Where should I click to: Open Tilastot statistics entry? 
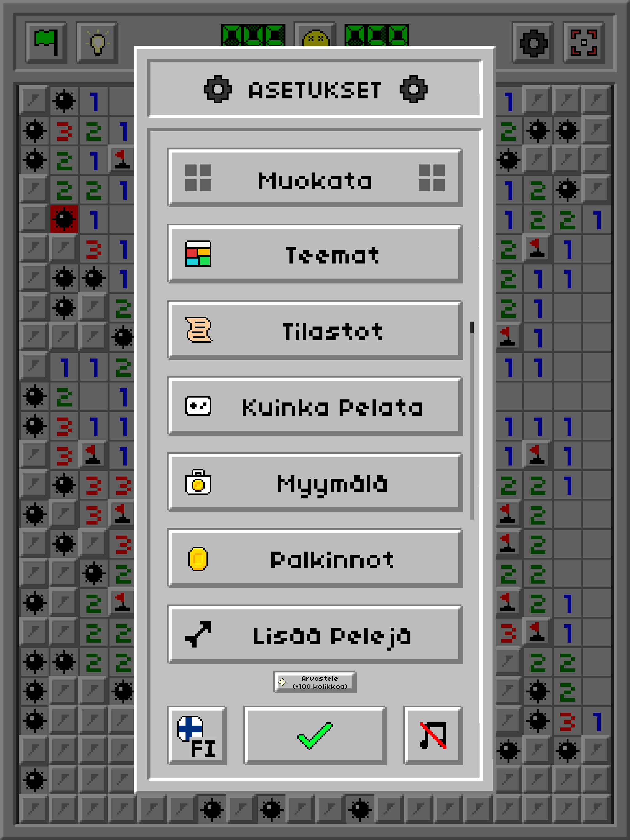click(x=315, y=330)
